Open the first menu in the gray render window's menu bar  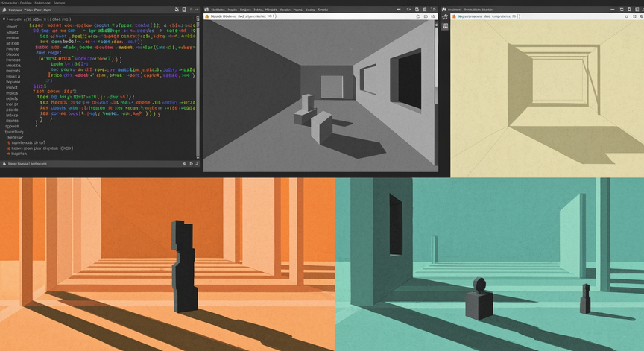(217, 10)
